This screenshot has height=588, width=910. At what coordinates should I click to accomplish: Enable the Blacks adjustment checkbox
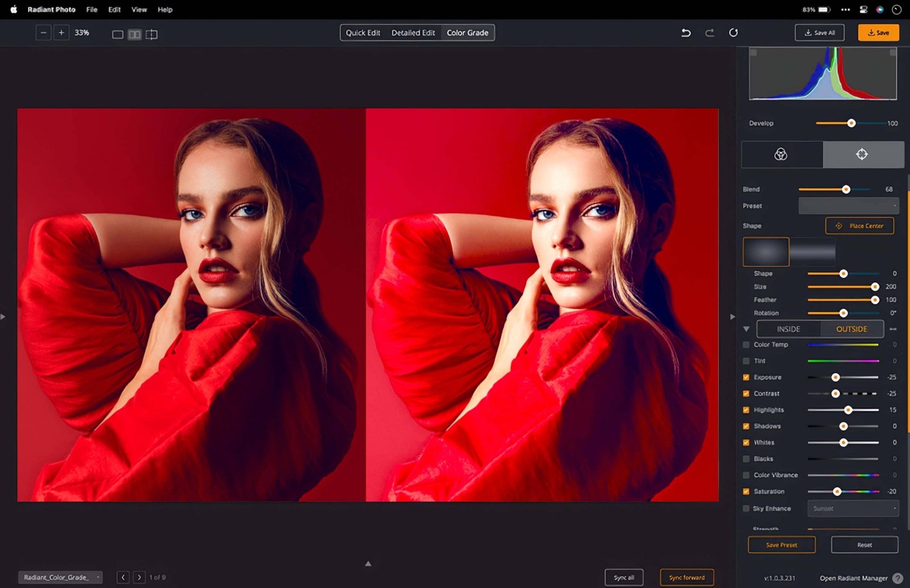pyautogui.click(x=746, y=459)
